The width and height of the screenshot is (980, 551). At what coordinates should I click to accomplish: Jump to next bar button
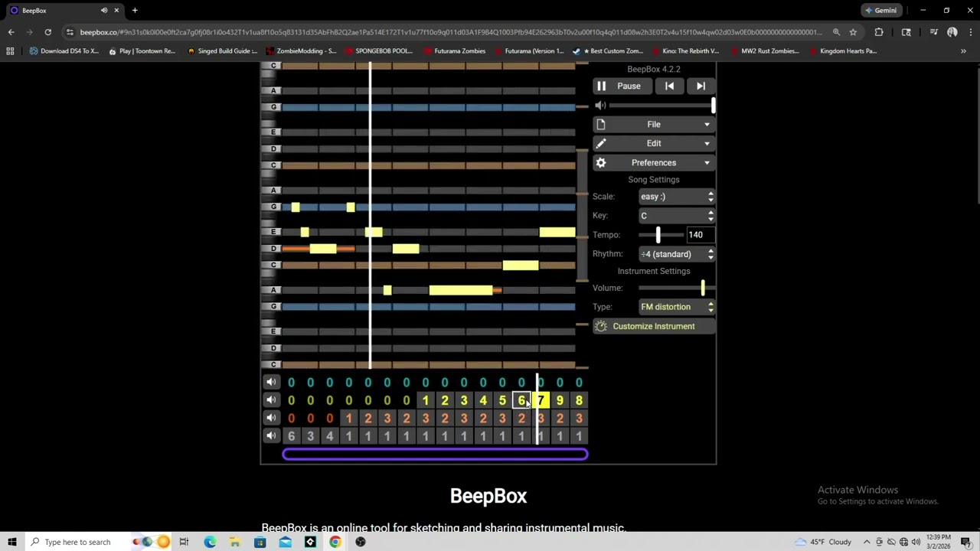701,86
